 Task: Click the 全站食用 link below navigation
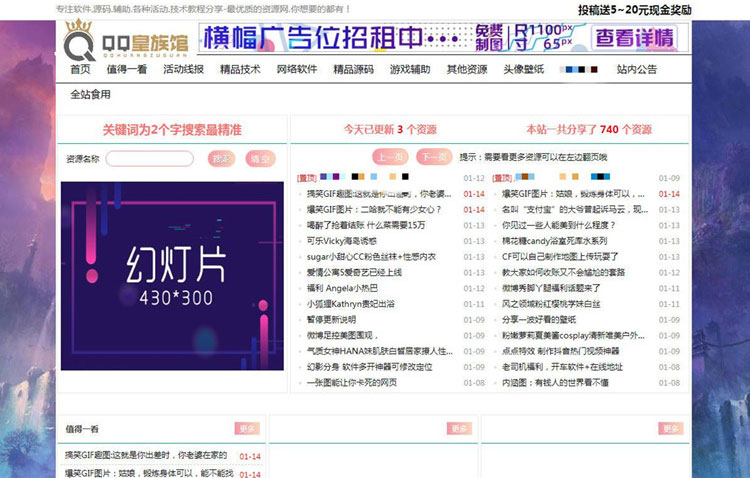tap(90, 95)
